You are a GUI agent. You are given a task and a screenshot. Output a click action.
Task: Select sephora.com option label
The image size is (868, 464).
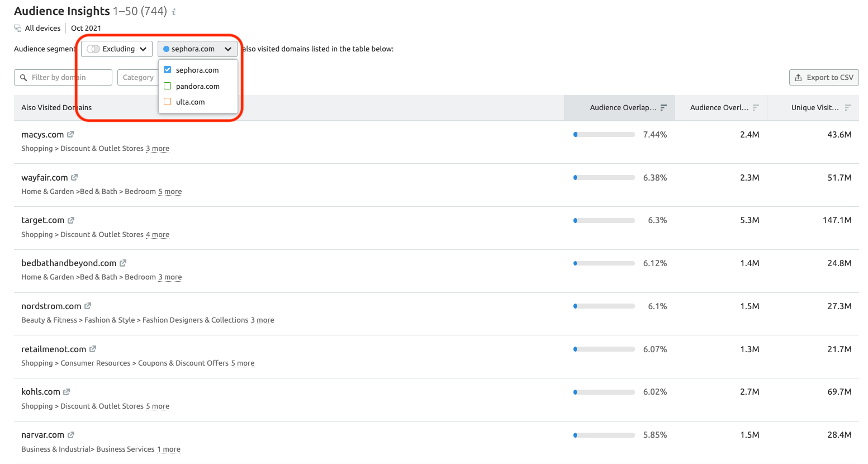197,70
